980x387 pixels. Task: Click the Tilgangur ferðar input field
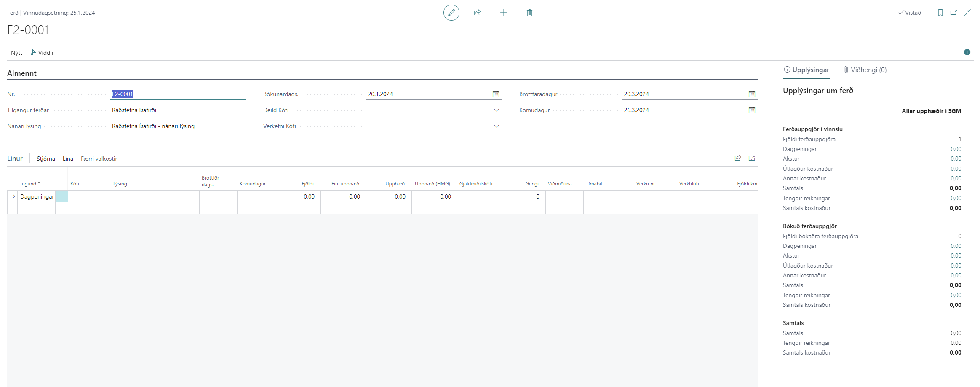[178, 110]
